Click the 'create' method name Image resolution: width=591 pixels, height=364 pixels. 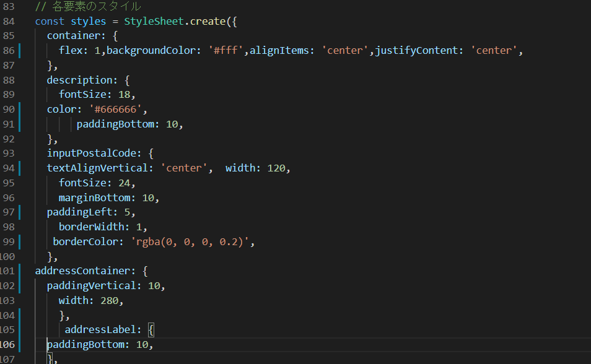point(208,21)
